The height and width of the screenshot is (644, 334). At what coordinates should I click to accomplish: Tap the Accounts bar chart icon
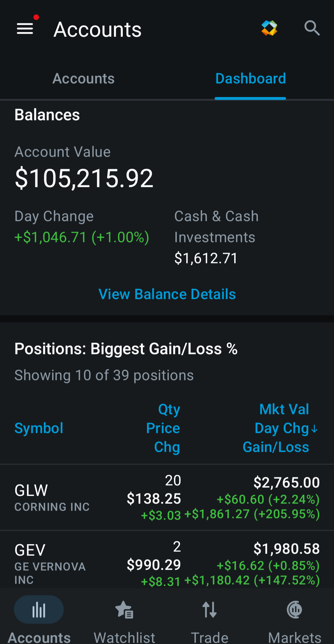[x=39, y=610]
